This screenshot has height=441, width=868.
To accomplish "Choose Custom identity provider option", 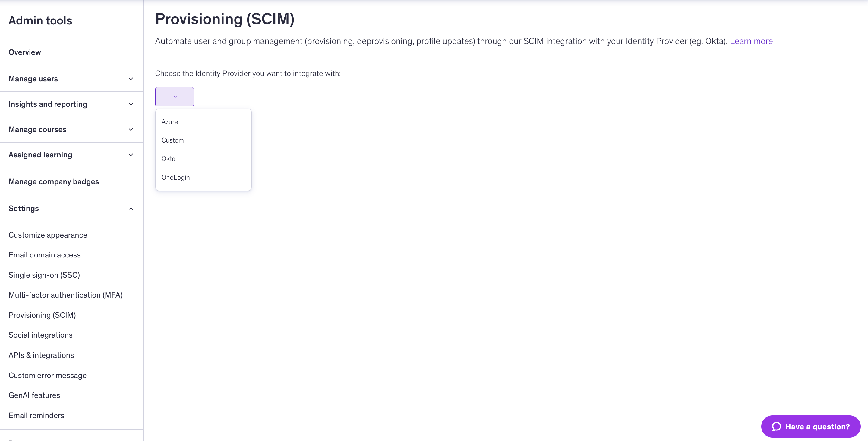I will point(172,140).
